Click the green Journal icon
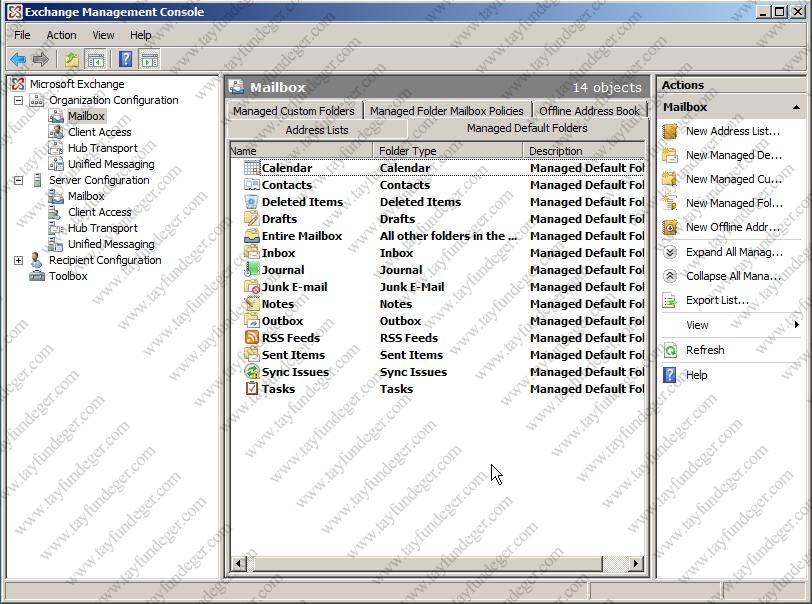This screenshot has height=604, width=812. coord(252,270)
